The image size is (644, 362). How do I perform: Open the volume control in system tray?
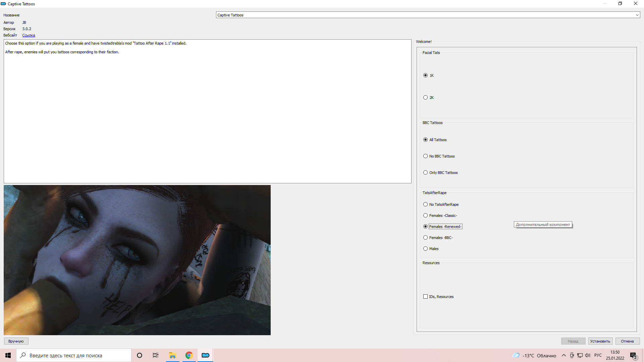588,355
